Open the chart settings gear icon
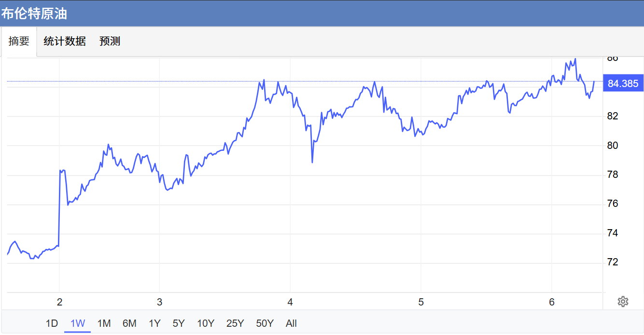The height and width of the screenshot is (335, 644). (x=623, y=302)
